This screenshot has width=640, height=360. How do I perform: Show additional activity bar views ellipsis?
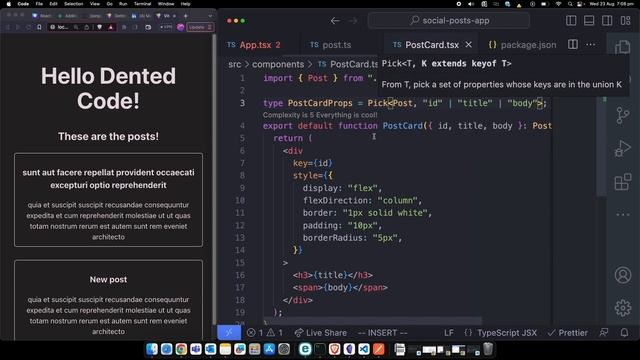click(622, 215)
